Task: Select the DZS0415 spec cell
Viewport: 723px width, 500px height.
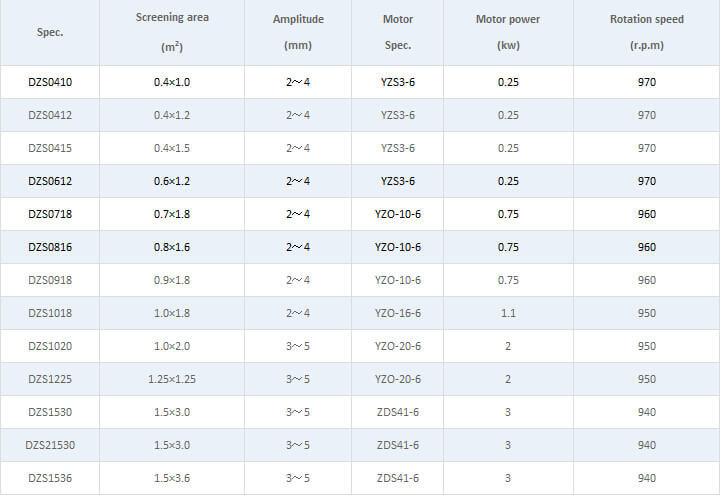Action: [x=50, y=149]
